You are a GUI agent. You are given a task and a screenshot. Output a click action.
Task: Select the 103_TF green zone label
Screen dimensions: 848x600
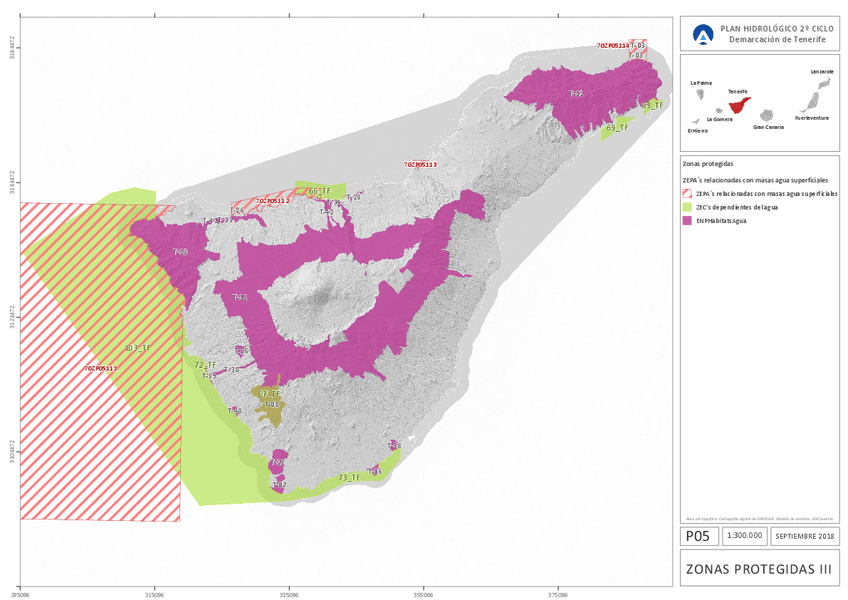[136, 347]
